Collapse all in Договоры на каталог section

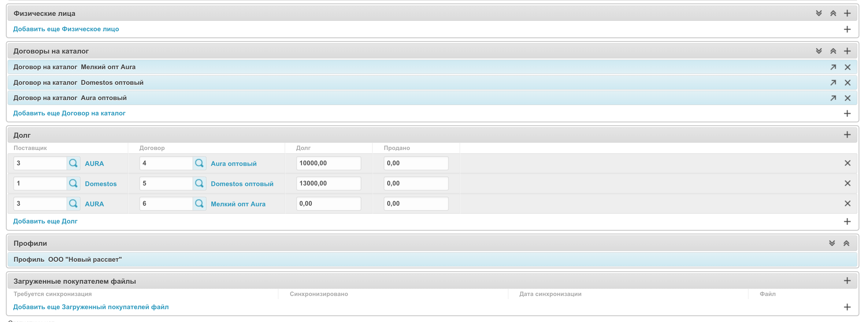click(833, 51)
